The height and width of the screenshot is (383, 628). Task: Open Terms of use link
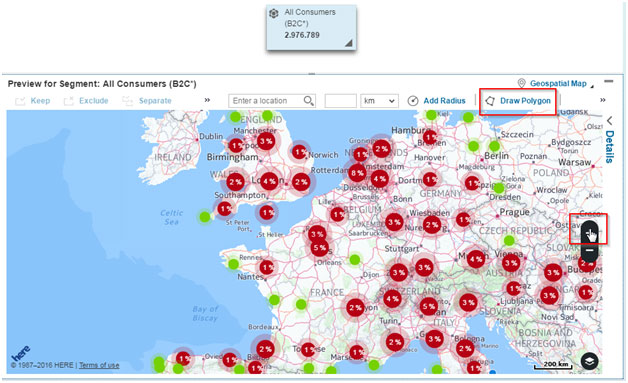pos(99,365)
